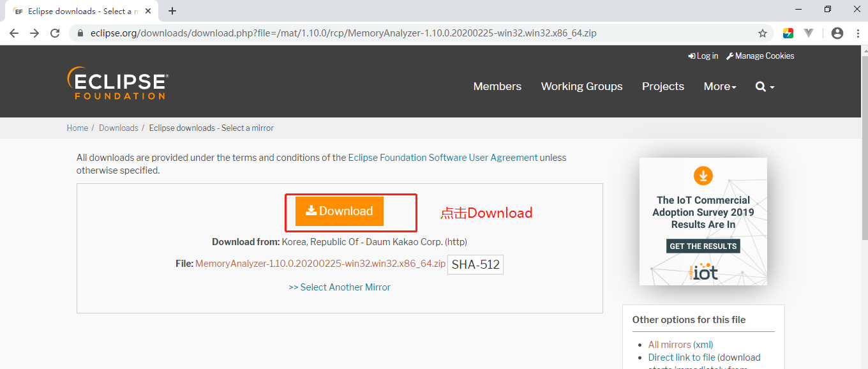Go to the Home breadcrumb
Viewport: 868px width, 369px height.
click(x=77, y=128)
